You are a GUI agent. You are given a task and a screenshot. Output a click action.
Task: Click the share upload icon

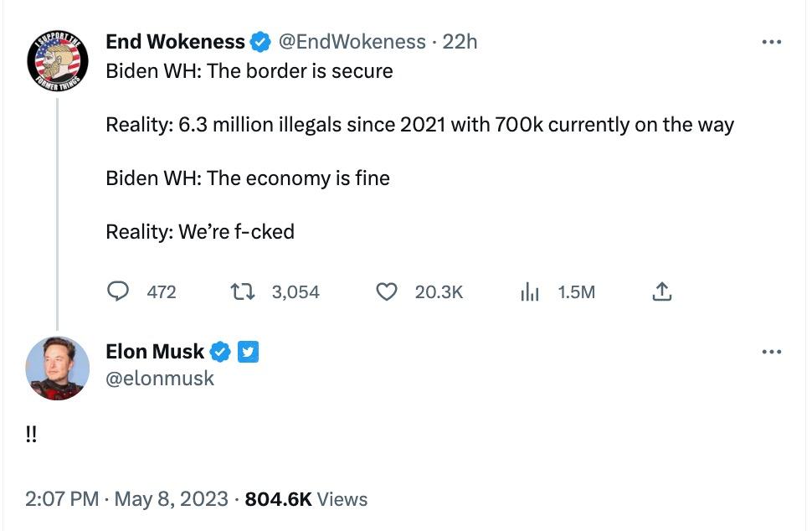pos(662,291)
